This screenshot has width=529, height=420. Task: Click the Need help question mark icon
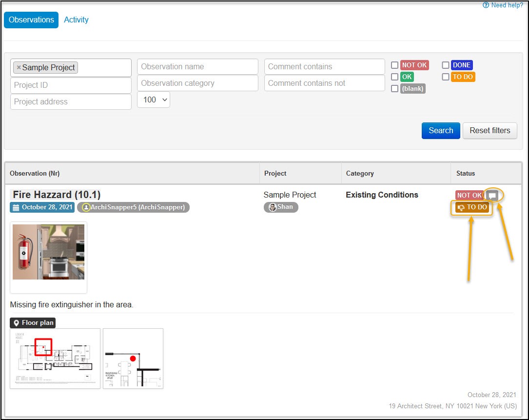(x=486, y=5)
